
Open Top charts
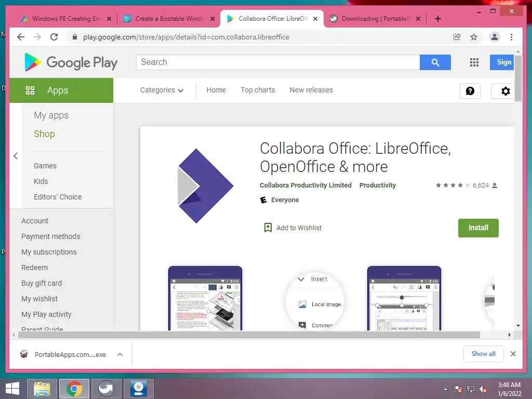(258, 90)
